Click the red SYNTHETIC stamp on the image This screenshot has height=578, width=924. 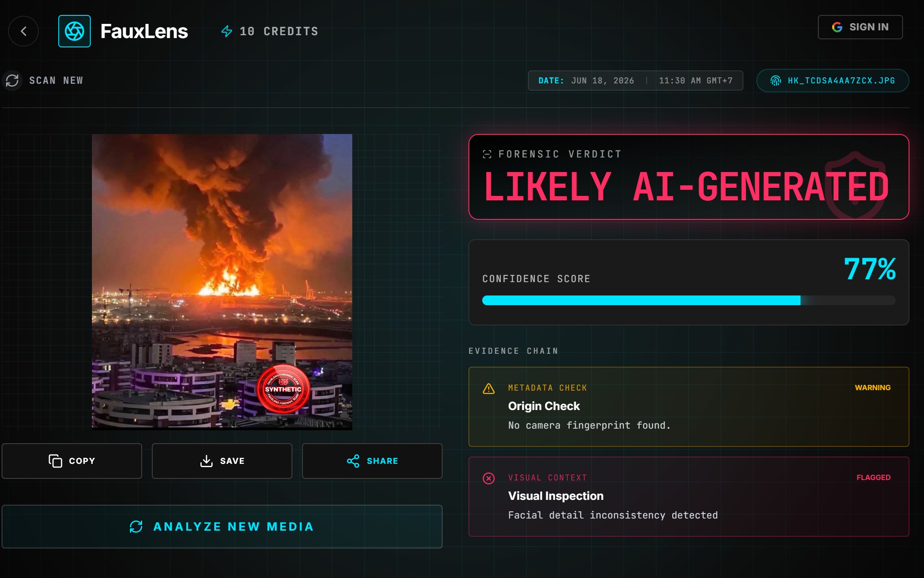283,389
